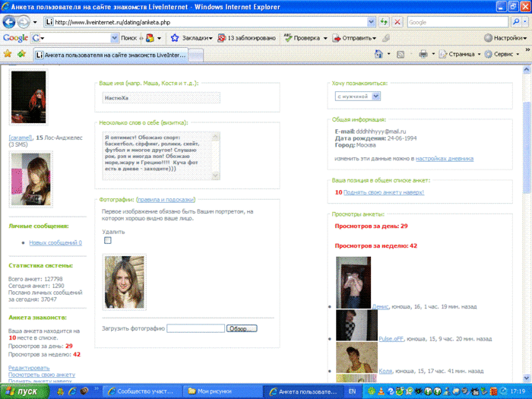Open Кола viewer profile link
532x399 pixels.
[x=385, y=371]
